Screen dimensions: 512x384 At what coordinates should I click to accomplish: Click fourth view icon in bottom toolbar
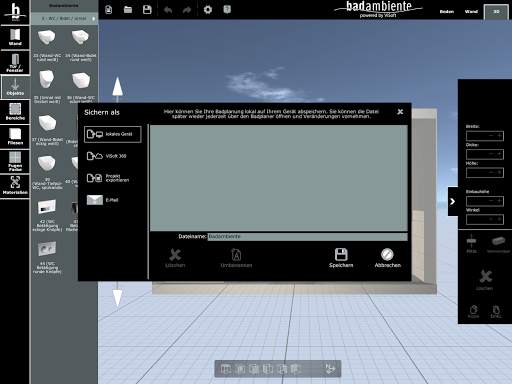click(267, 369)
